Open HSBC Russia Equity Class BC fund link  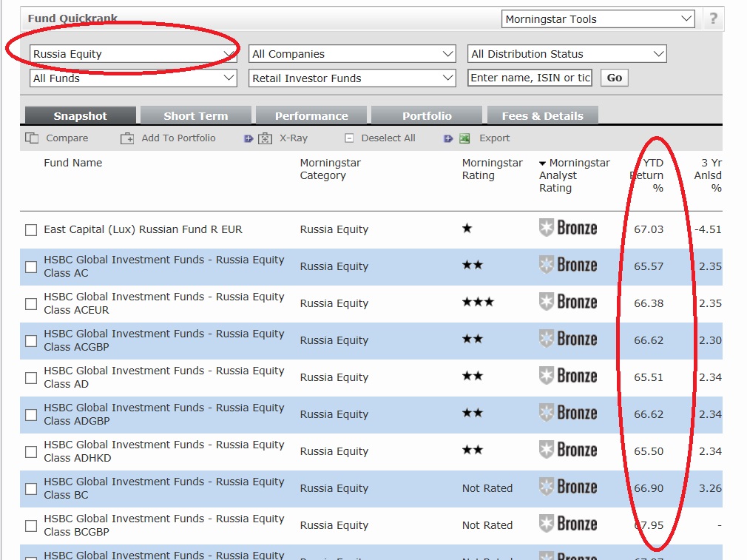tap(164, 488)
